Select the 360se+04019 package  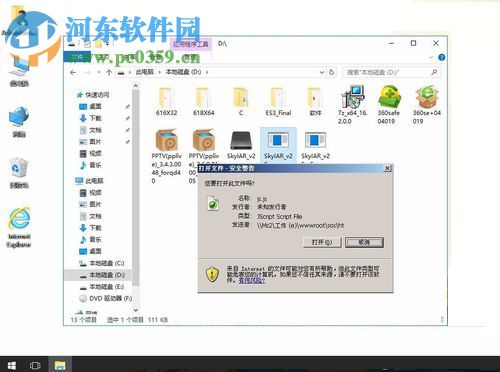click(x=427, y=105)
